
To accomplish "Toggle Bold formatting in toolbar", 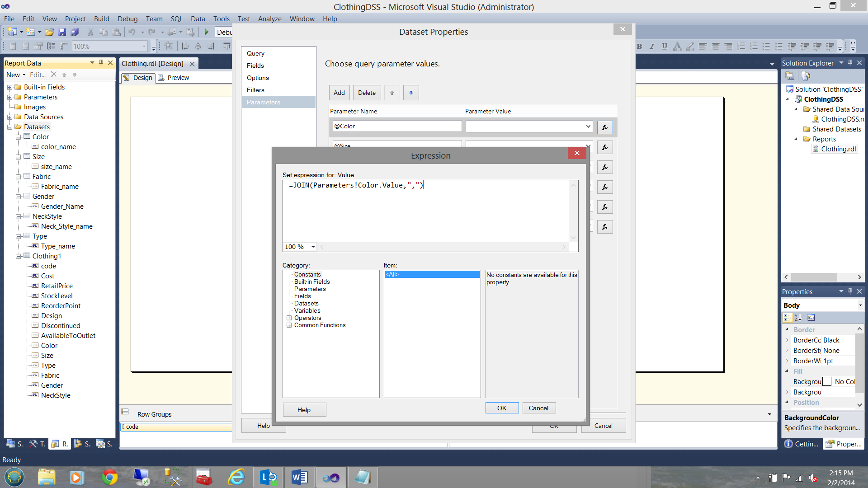I will [639, 46].
